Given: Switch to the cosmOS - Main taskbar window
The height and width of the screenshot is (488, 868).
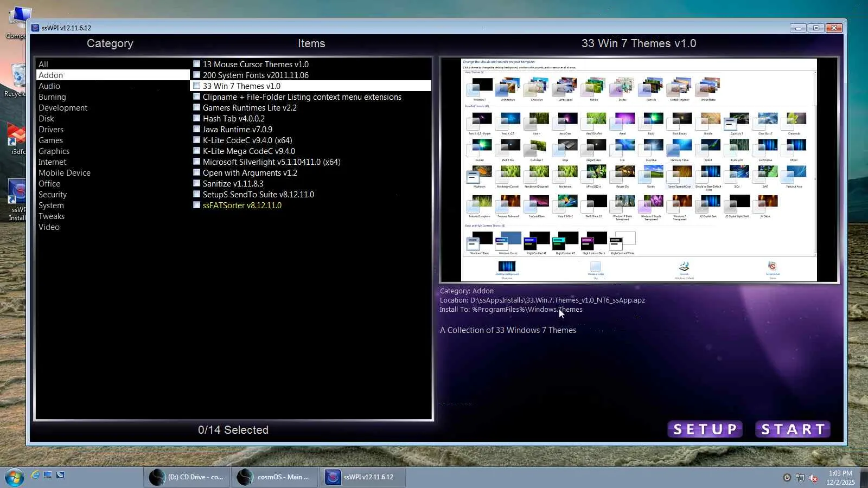Looking at the screenshot, I should click(276, 477).
